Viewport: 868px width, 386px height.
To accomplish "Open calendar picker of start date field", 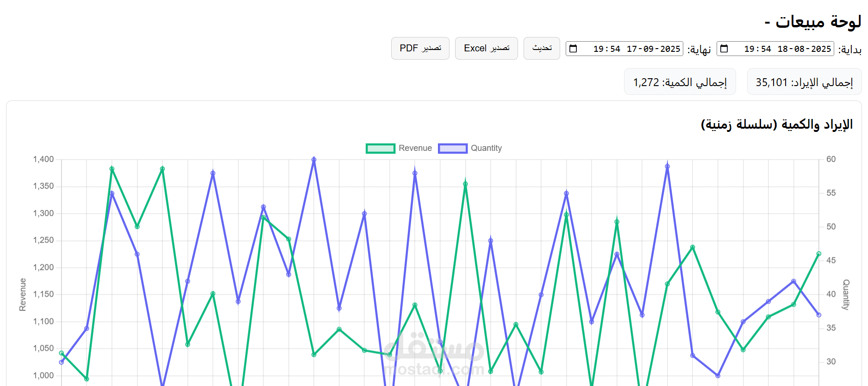I will [724, 49].
